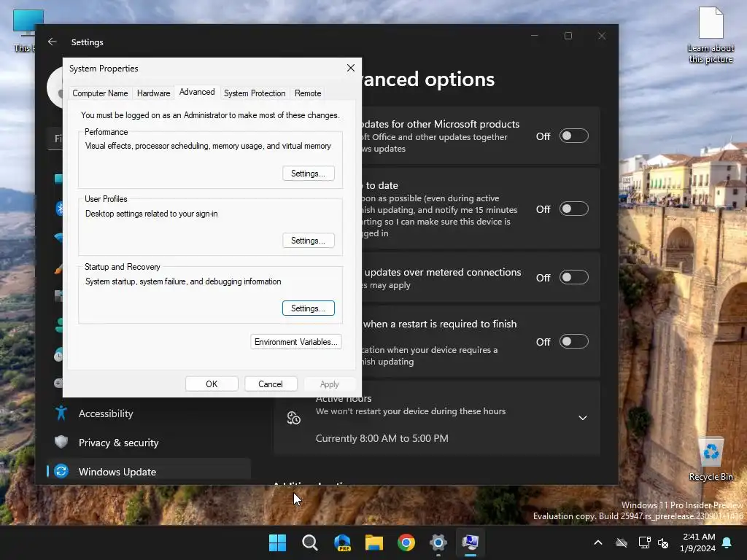Viewport: 747px width, 560px height.
Task: Toggle updates for other Microsoft products
Action: click(573, 136)
